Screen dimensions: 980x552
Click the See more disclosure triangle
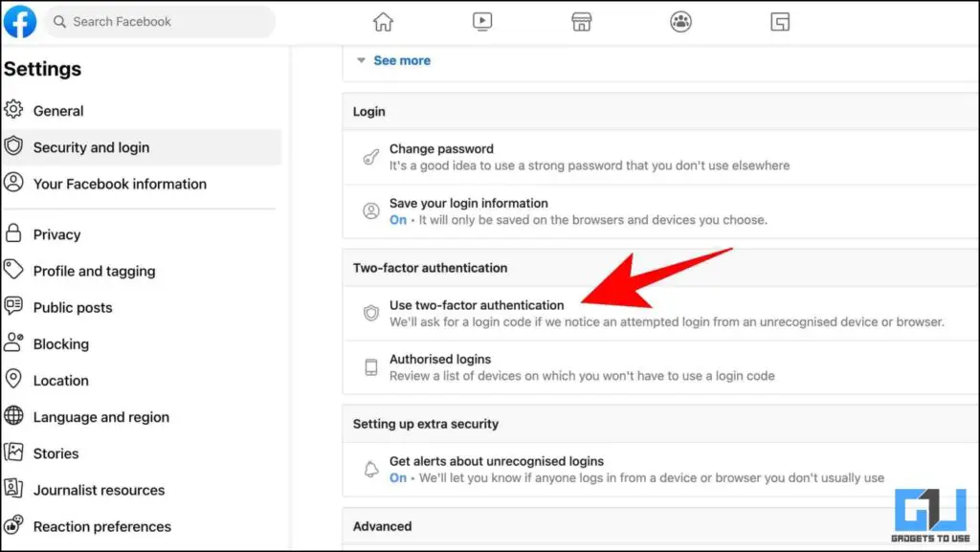click(361, 60)
